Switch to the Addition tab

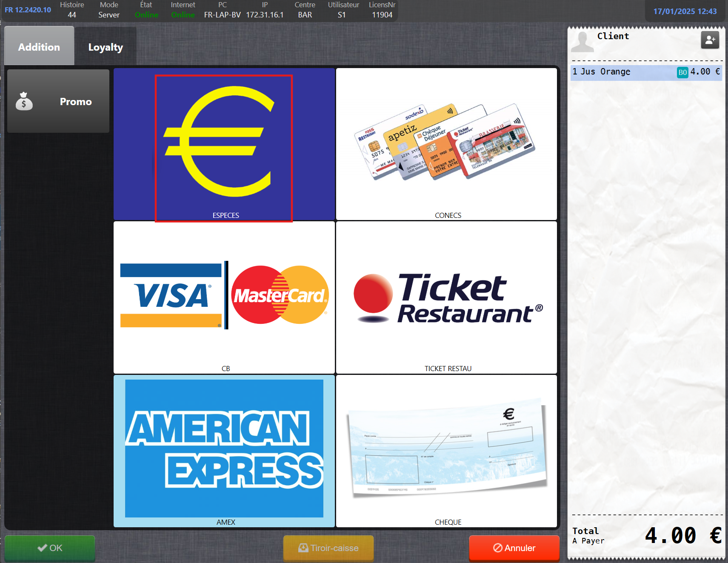coord(39,47)
